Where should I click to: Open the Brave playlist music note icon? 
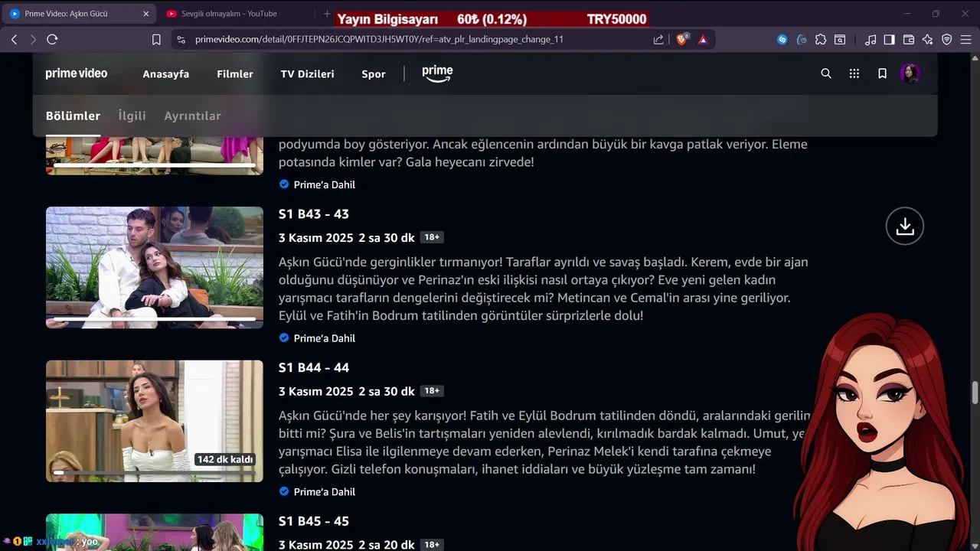tap(871, 39)
